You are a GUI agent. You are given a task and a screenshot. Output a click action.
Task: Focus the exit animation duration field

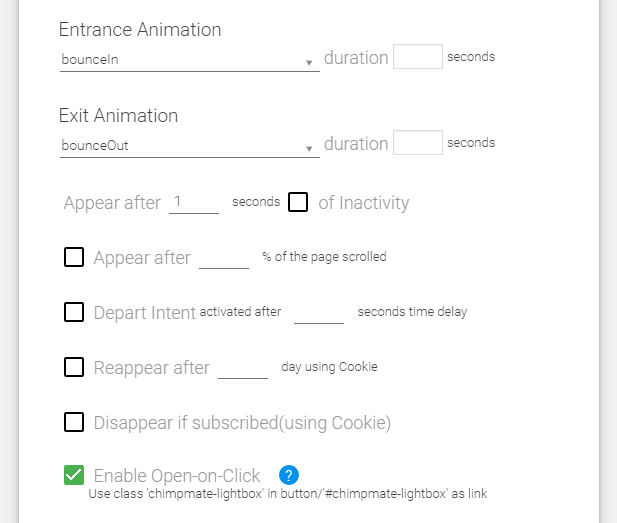tap(418, 142)
